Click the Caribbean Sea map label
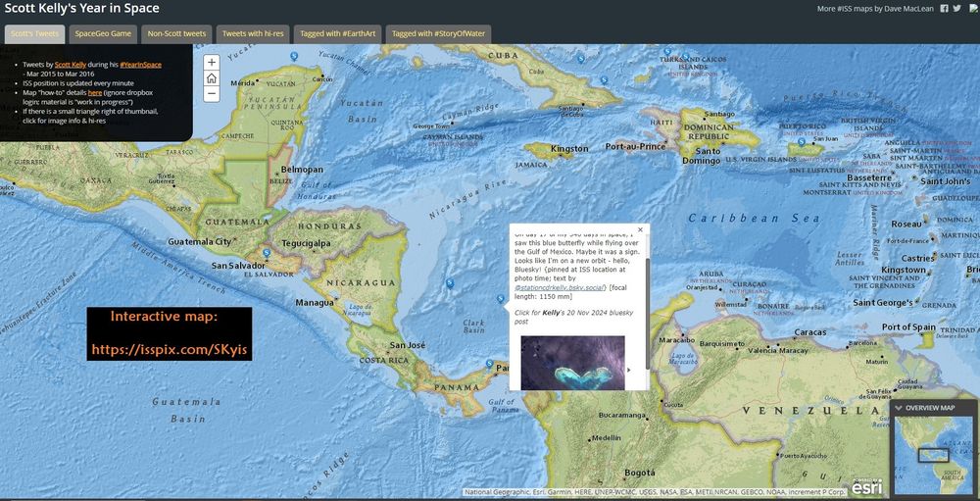 (754, 219)
